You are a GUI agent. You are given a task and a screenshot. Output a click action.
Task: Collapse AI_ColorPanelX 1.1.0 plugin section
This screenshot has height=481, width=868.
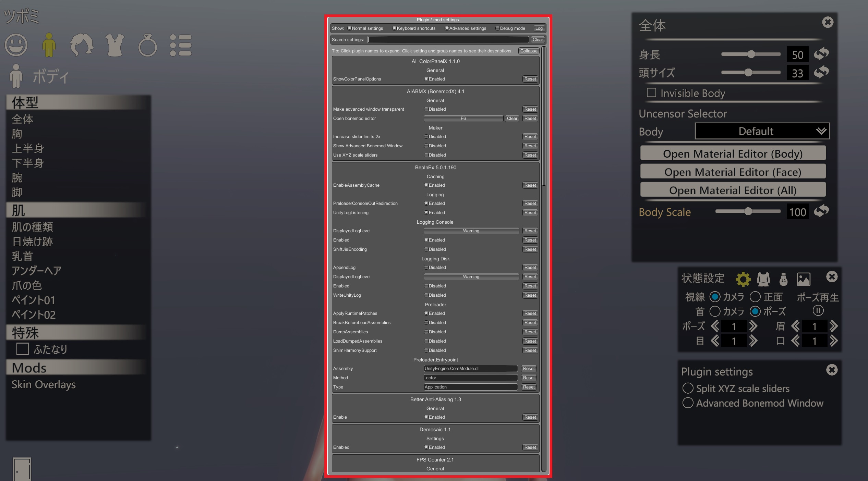coord(435,61)
